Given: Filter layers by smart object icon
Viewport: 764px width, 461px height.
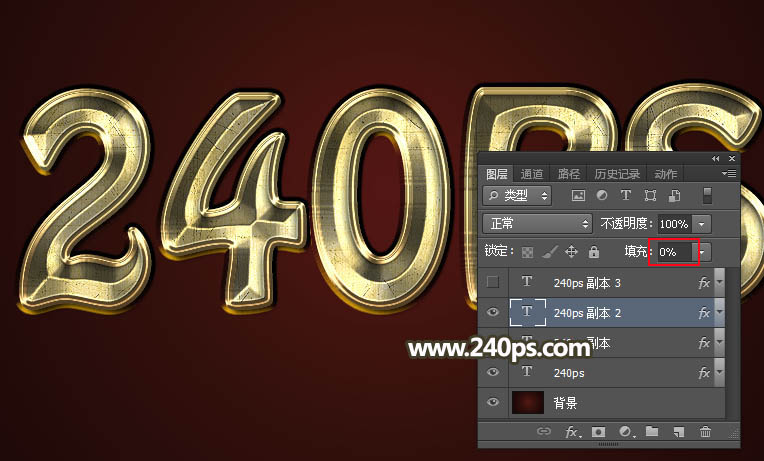Looking at the screenshot, I should [x=674, y=196].
